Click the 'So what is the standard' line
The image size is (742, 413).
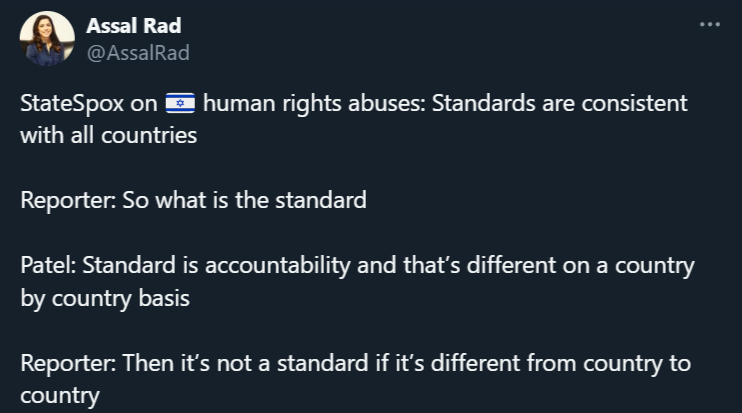245,200
